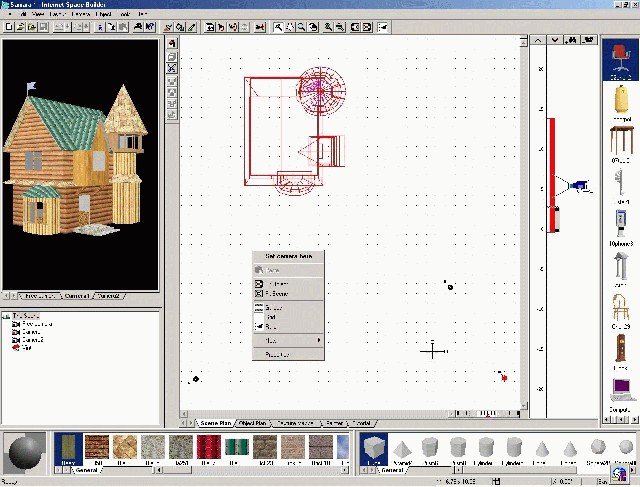Click the Open folder toolbar icon
Image resolution: width=640 pixels, height=487 pixels.
(x=20, y=27)
